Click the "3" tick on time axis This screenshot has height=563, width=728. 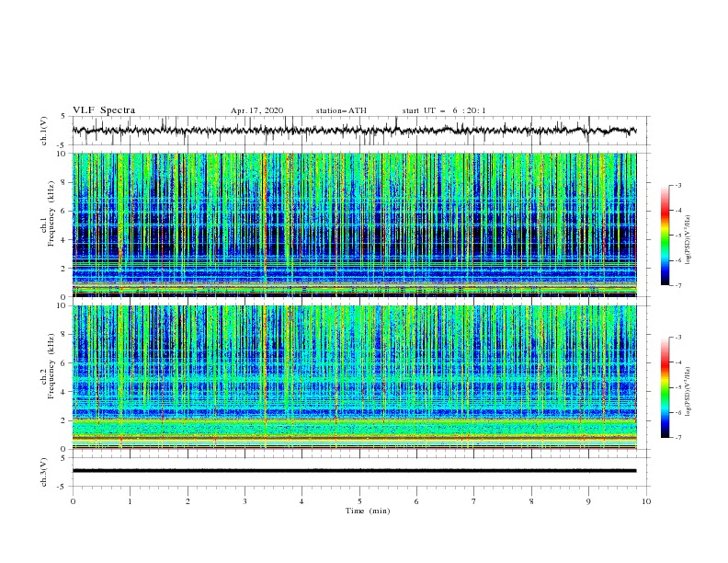click(x=245, y=501)
